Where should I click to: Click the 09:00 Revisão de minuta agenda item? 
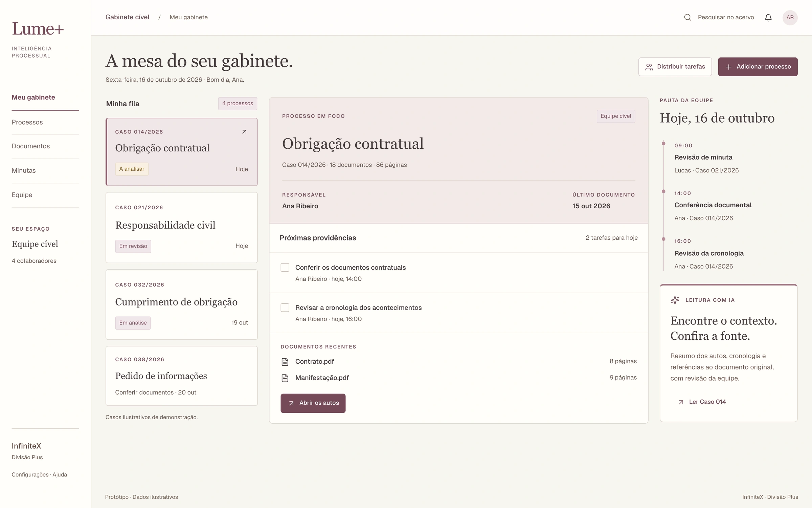coord(707,158)
